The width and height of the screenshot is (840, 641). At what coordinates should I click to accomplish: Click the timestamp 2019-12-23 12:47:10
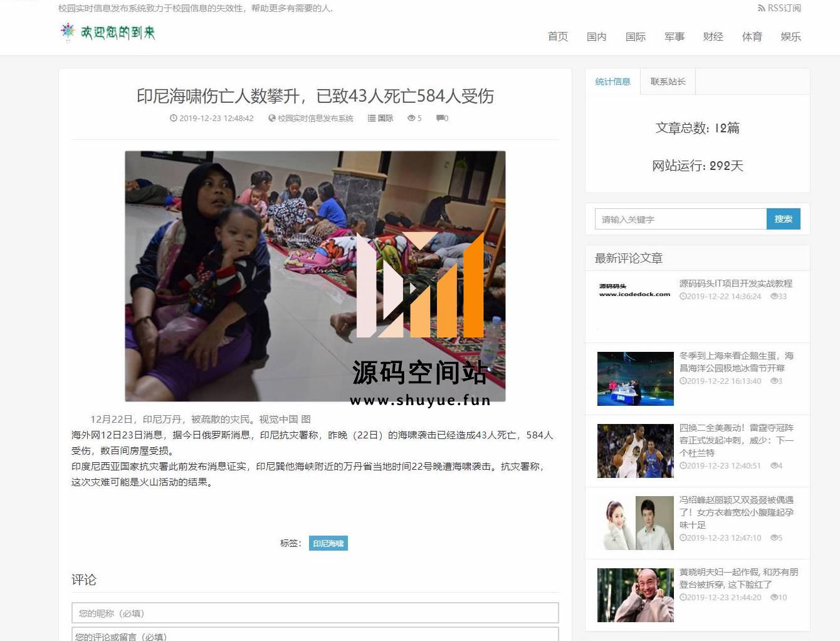(724, 538)
